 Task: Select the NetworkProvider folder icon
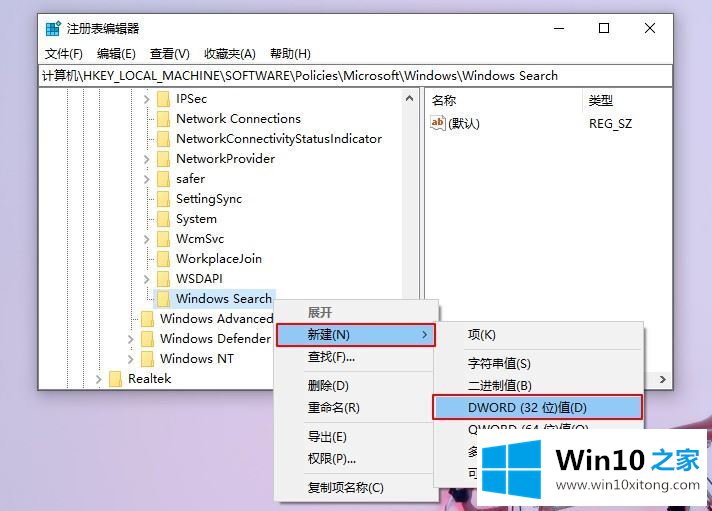pos(163,159)
